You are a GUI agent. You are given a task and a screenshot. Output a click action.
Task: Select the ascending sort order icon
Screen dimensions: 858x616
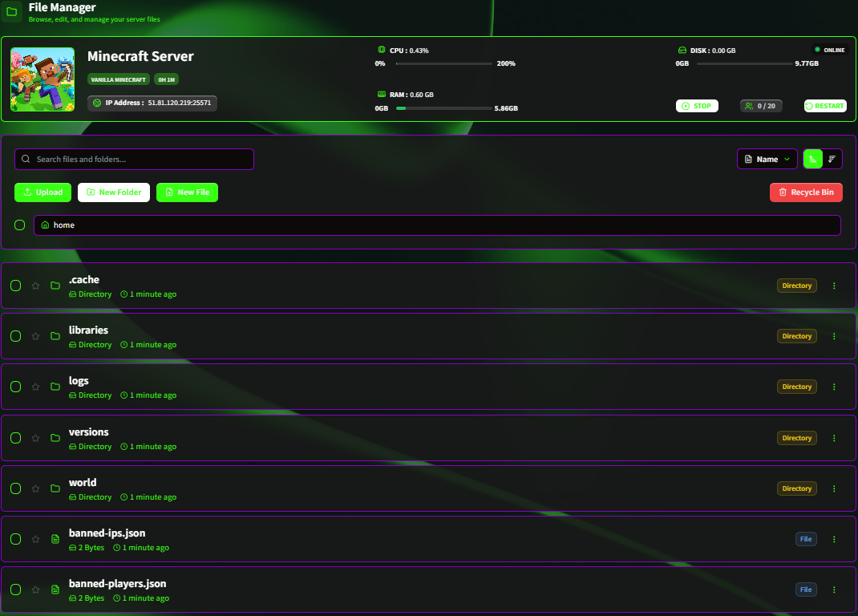[x=811, y=159]
